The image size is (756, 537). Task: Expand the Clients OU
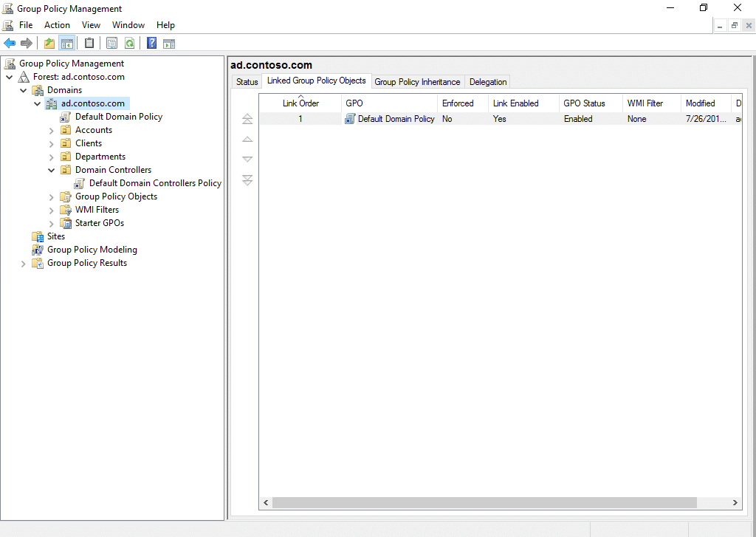52,143
